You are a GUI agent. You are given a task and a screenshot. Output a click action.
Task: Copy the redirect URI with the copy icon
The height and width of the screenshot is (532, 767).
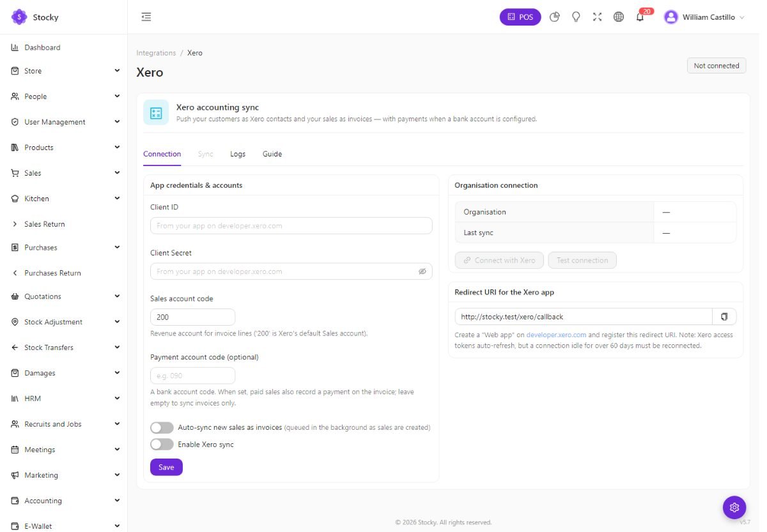[x=724, y=317]
